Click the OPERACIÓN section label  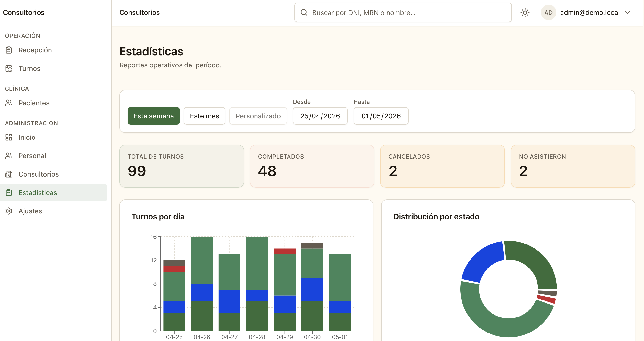(x=23, y=36)
